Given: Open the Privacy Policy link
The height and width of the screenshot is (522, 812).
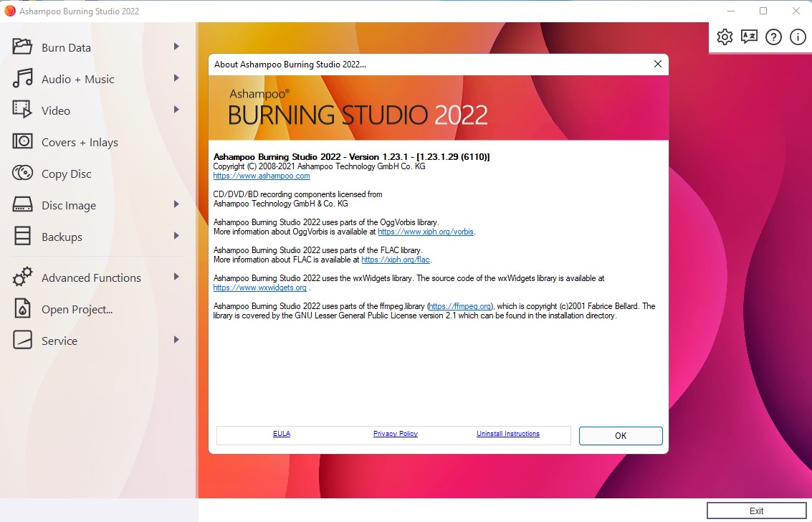Looking at the screenshot, I should click(x=396, y=434).
